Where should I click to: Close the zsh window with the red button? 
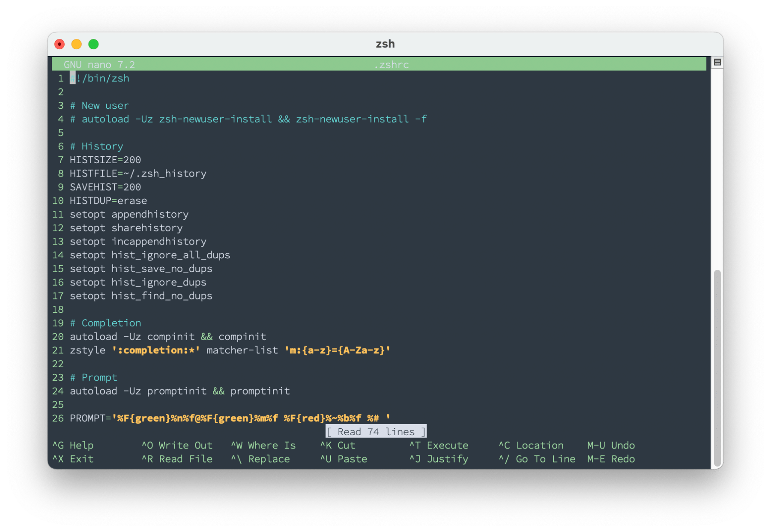point(60,44)
